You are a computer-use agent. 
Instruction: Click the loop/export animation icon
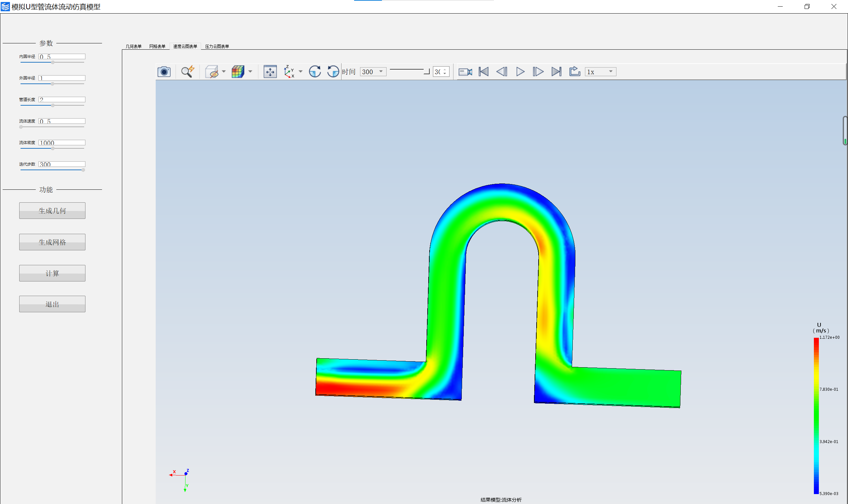coord(575,72)
